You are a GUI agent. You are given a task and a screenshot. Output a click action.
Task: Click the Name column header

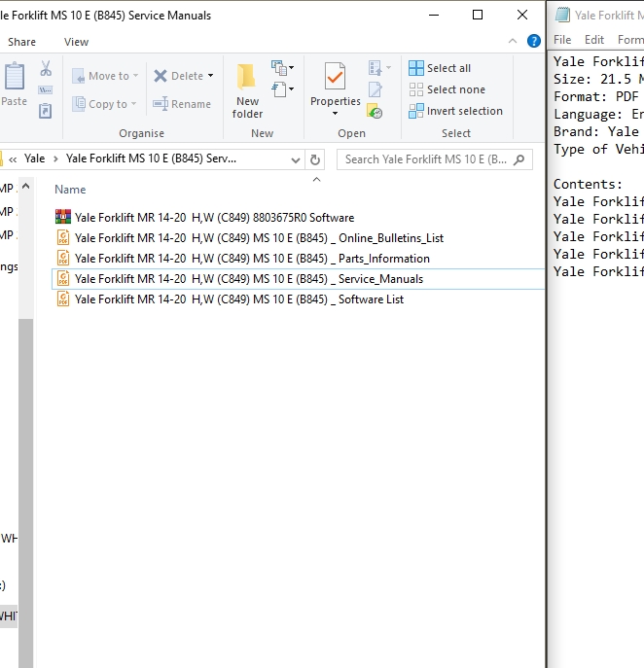(x=70, y=190)
